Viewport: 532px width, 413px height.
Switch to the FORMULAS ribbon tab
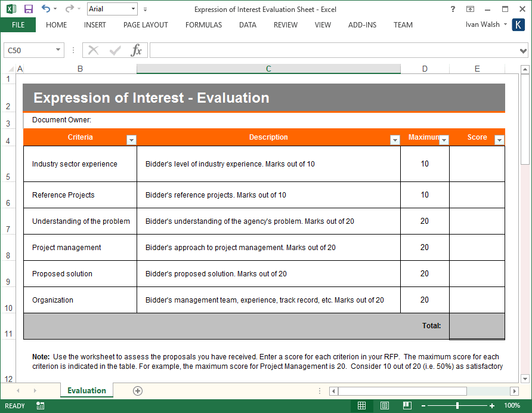tap(203, 25)
